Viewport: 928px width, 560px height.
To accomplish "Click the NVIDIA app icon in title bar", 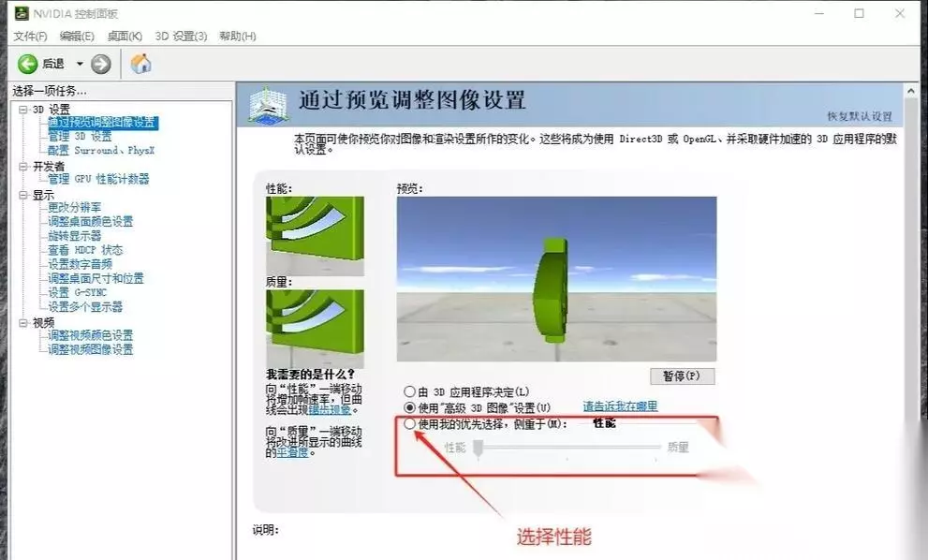I will (x=22, y=13).
